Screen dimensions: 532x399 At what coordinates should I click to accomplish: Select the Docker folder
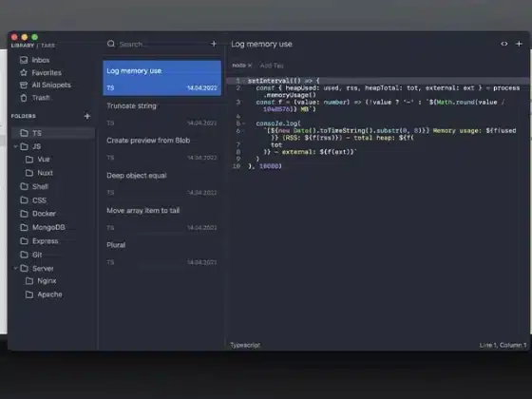point(38,214)
